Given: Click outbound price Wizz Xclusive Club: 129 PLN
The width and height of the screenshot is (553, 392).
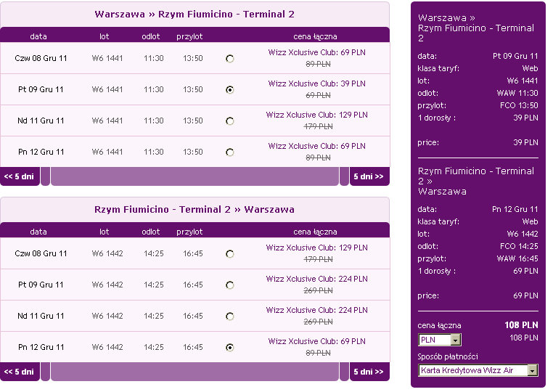Looking at the screenshot, I should click(x=316, y=115).
